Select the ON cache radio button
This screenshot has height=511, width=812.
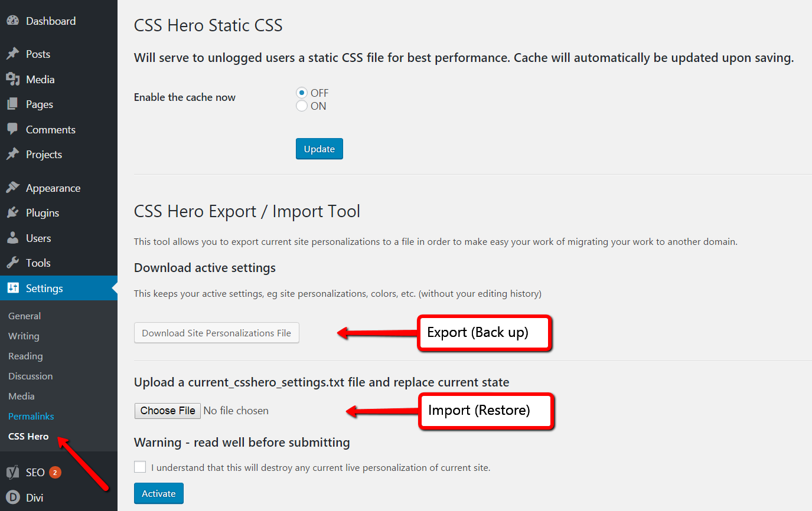pos(302,106)
